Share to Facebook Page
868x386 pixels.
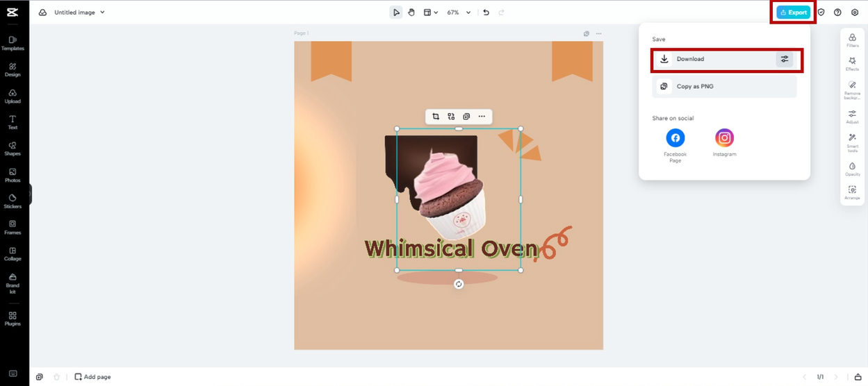[x=675, y=146]
